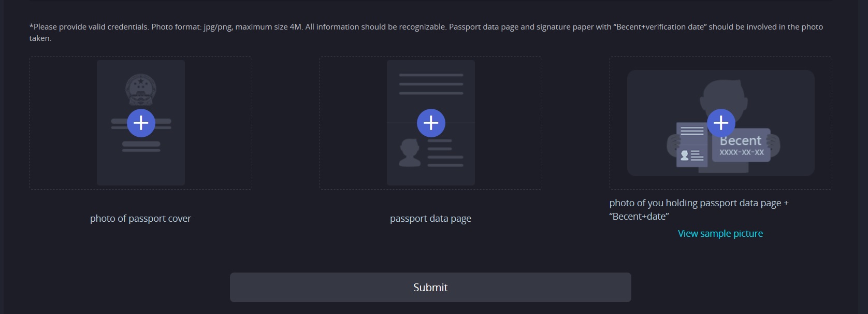Open the View sample picture link
The width and height of the screenshot is (868, 314).
[720, 234]
